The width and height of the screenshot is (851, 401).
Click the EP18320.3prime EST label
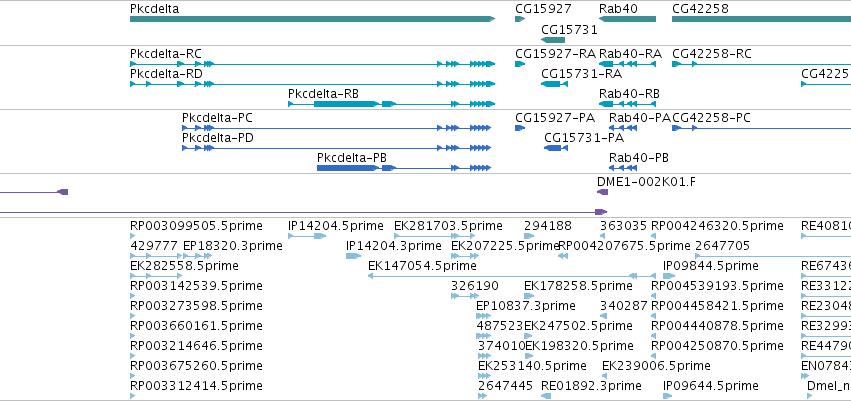click(233, 246)
